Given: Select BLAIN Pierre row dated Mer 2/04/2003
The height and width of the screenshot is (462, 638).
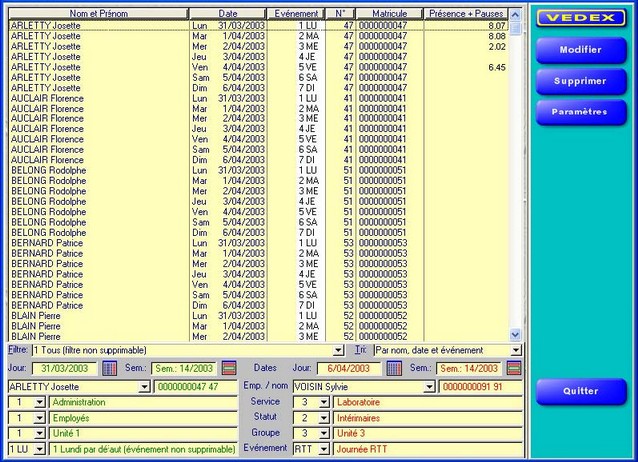Looking at the screenshot, I should click(x=258, y=336).
